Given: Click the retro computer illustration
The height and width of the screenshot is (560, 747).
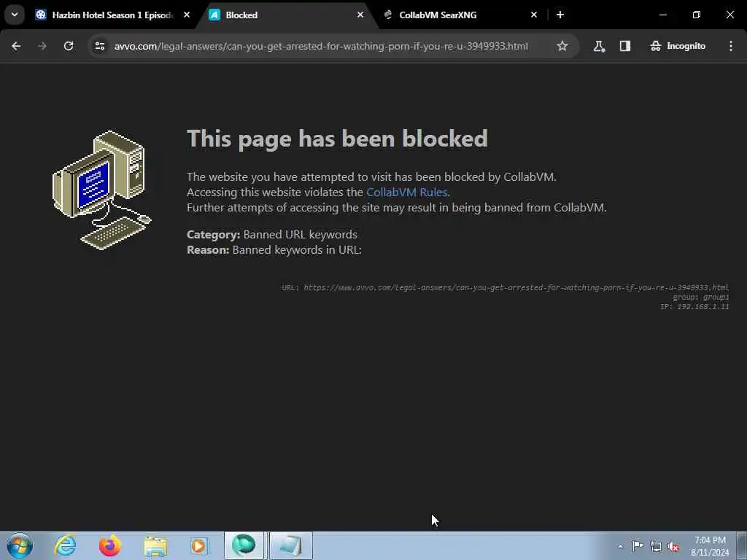Looking at the screenshot, I should [x=102, y=190].
